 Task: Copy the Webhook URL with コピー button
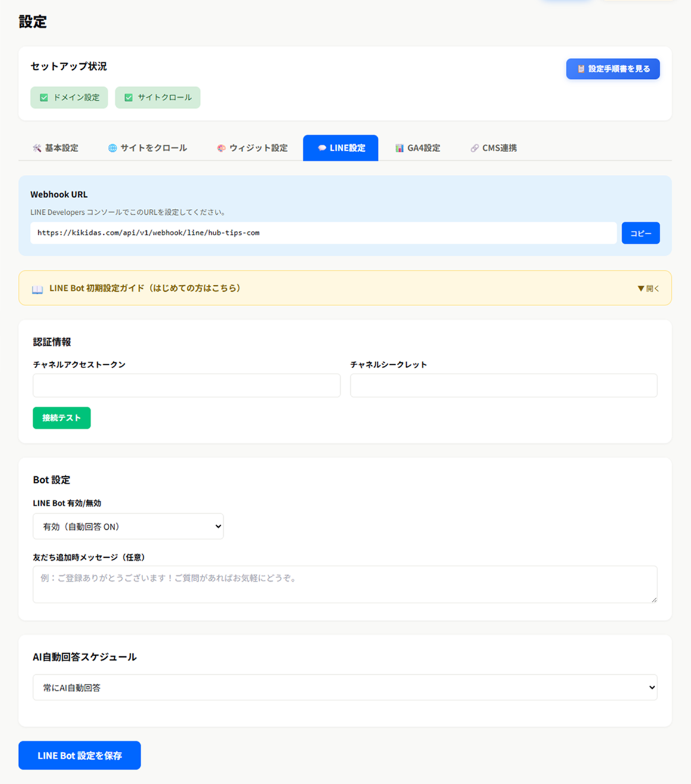click(640, 233)
